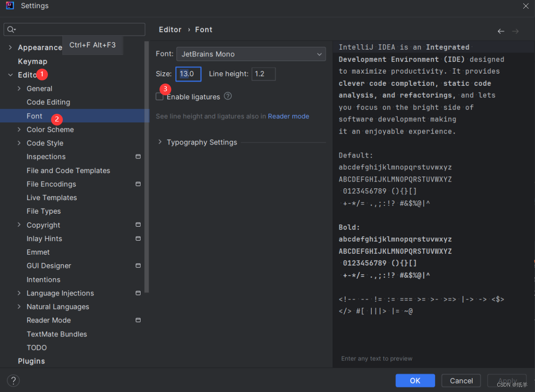Viewport: 535px width, 392px height.
Task: Click the settings tree vertical scrollbar
Action: point(147,167)
